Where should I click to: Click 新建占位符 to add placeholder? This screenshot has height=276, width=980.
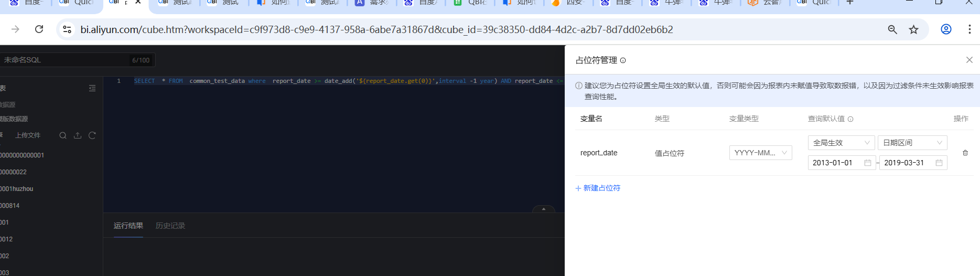tap(598, 188)
